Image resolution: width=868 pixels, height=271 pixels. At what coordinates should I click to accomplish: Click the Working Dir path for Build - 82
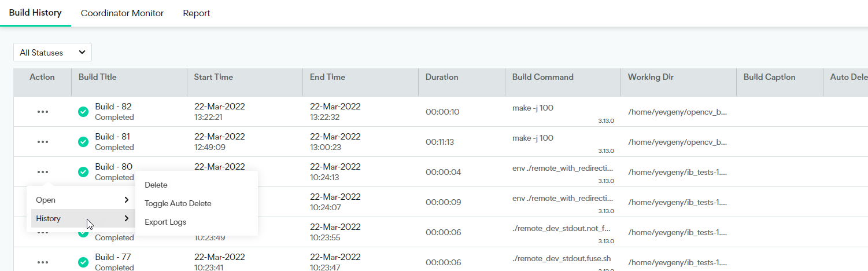pos(677,112)
